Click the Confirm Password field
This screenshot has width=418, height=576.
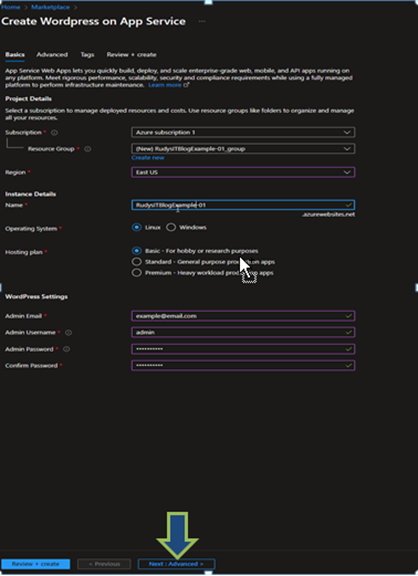pos(243,365)
